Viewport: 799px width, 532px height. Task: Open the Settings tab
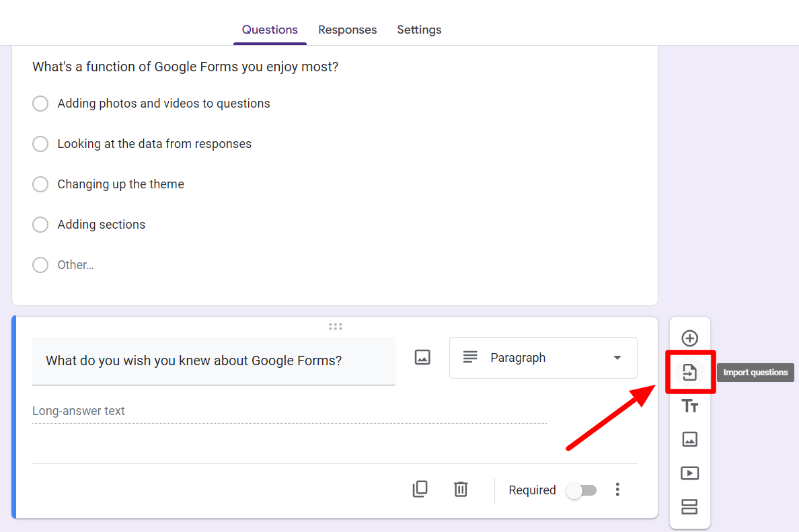[x=419, y=30]
